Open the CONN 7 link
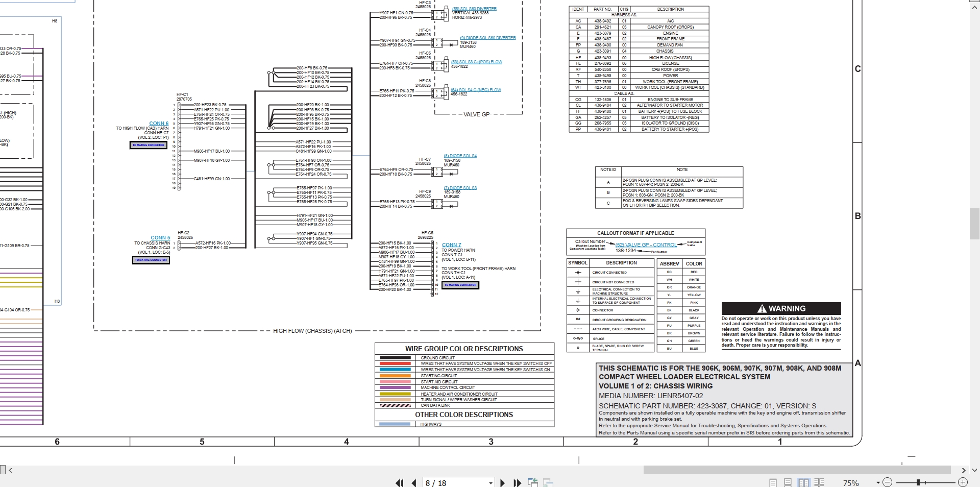Viewport: 980px width, 487px height. pos(451,245)
